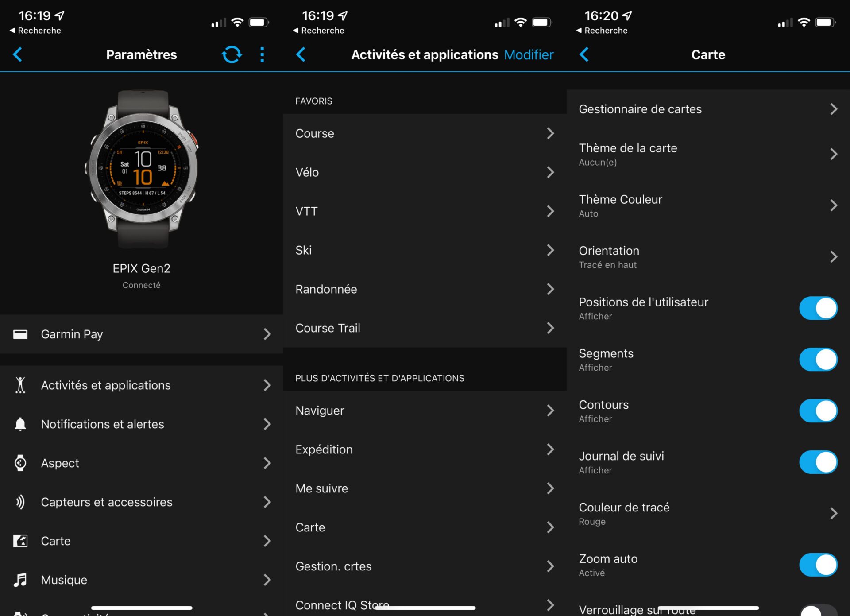Open Couleur de tracé chevron
850x616 pixels.
(x=834, y=514)
